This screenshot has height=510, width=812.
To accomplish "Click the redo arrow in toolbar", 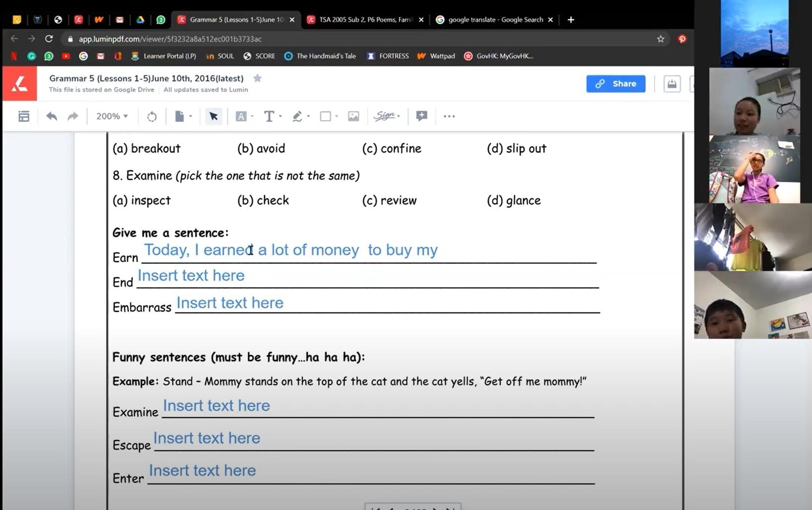I will [73, 116].
